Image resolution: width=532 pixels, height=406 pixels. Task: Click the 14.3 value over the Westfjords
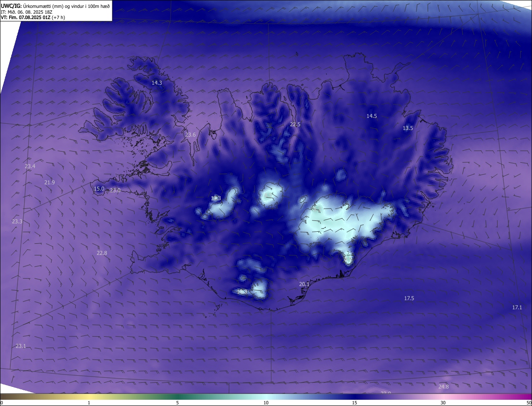coord(157,83)
